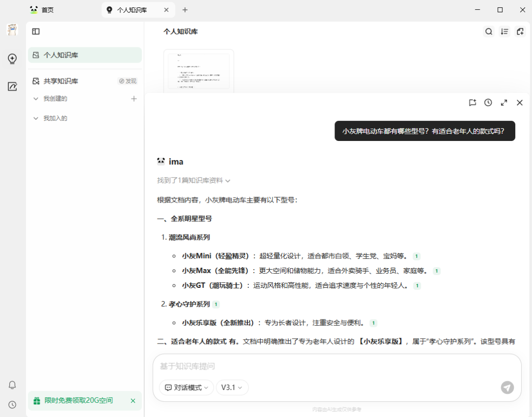Click citation 1 beside 孝心守护系列
This screenshot has height=417, width=532.
[216, 305]
